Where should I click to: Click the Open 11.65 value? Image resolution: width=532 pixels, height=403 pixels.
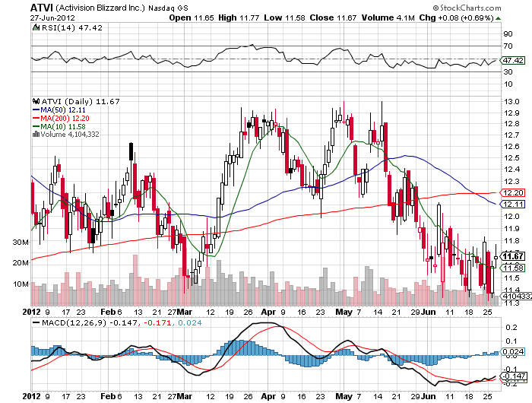click(x=192, y=17)
